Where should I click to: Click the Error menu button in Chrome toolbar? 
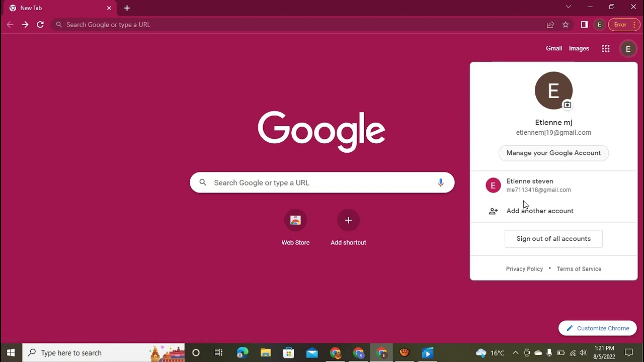(x=624, y=25)
